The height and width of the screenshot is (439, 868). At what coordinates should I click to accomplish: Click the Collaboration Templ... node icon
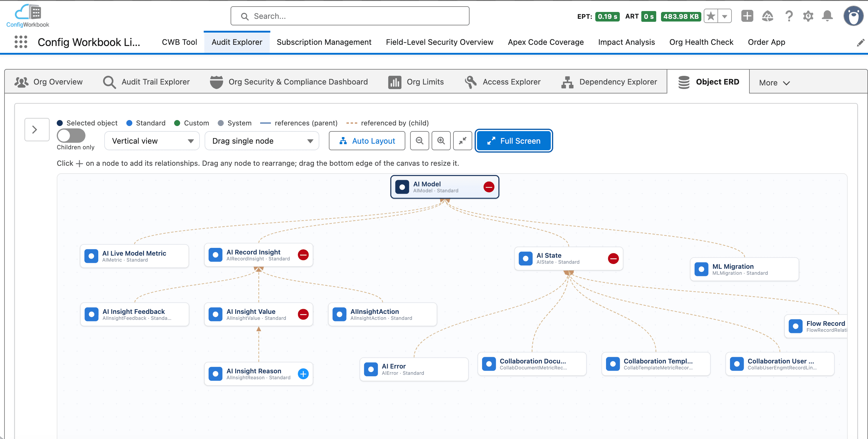[x=613, y=364]
